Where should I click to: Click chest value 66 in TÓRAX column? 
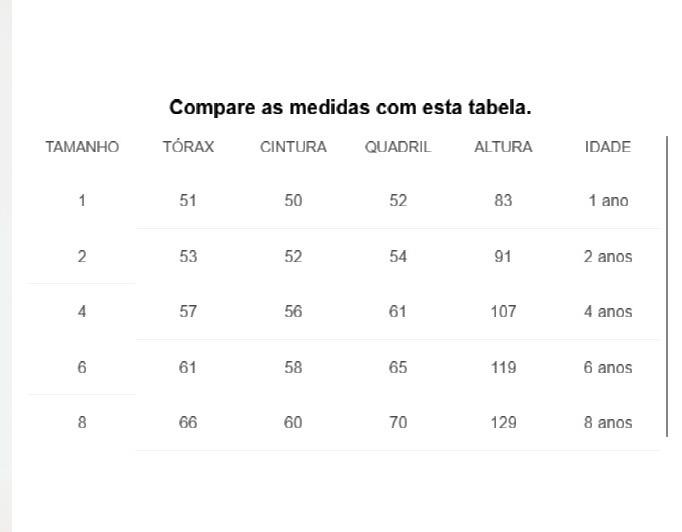pyautogui.click(x=188, y=422)
